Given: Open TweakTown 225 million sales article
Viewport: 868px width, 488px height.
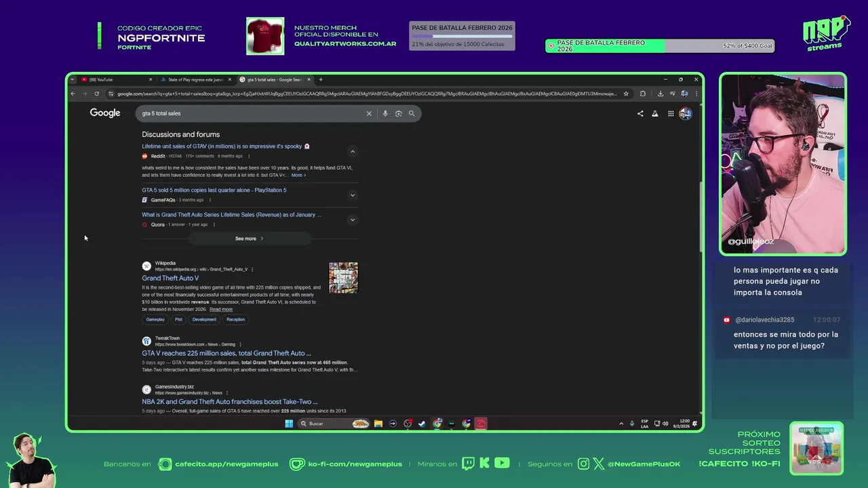Looking at the screenshot, I should pos(226,353).
